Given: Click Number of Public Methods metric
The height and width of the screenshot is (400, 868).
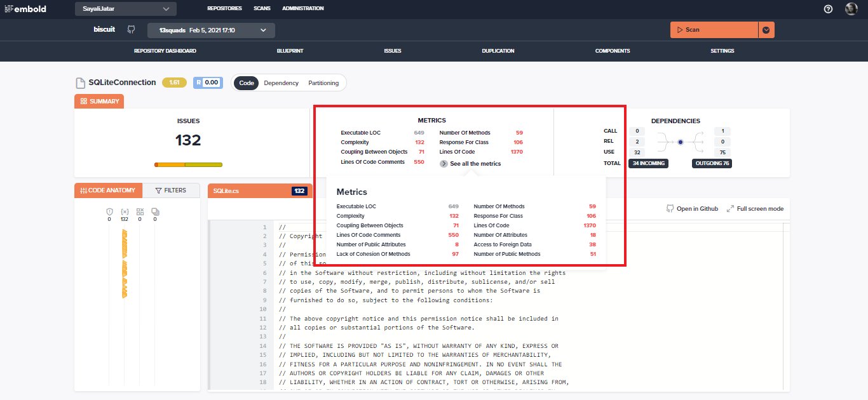Looking at the screenshot, I should click(x=507, y=254).
